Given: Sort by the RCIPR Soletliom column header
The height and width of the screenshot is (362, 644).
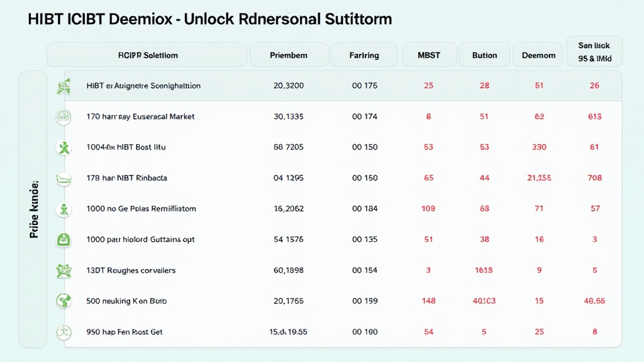Looking at the screenshot, I should pos(147,55).
